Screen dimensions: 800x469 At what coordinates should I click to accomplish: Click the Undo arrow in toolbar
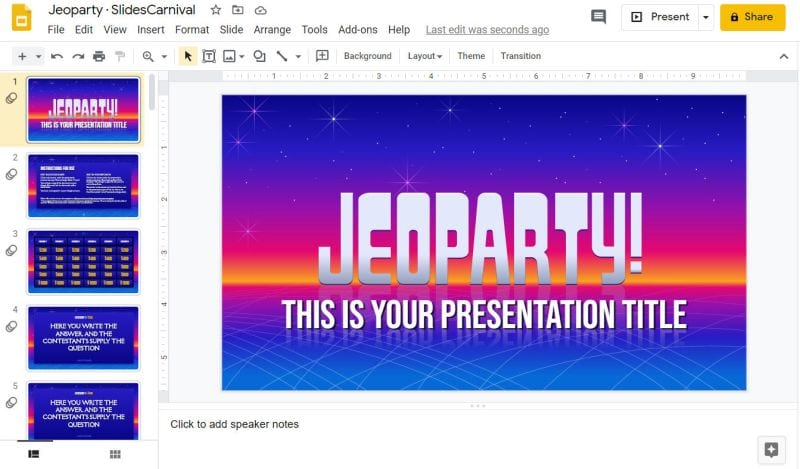tap(57, 56)
